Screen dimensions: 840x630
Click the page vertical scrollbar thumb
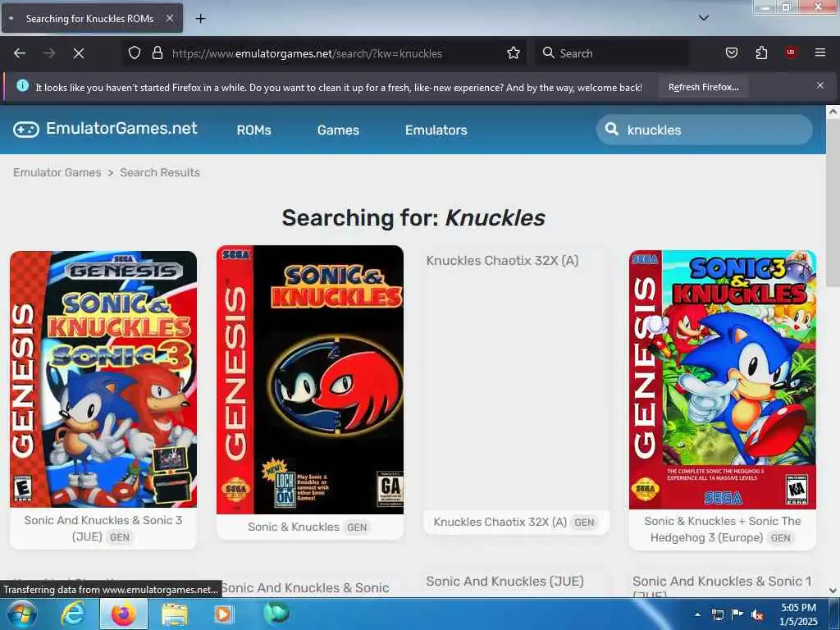pyautogui.click(x=833, y=203)
